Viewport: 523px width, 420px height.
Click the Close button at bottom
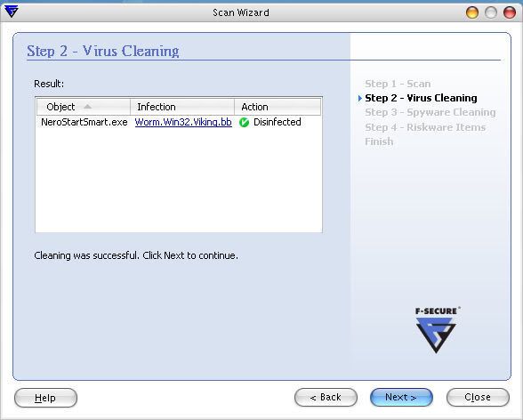(478, 398)
